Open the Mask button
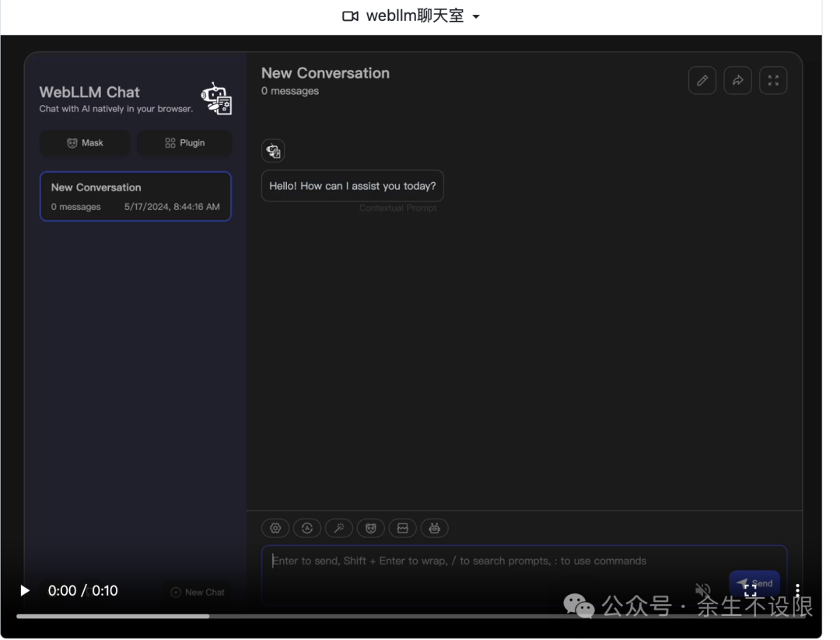This screenshot has width=840, height=640. (x=85, y=143)
